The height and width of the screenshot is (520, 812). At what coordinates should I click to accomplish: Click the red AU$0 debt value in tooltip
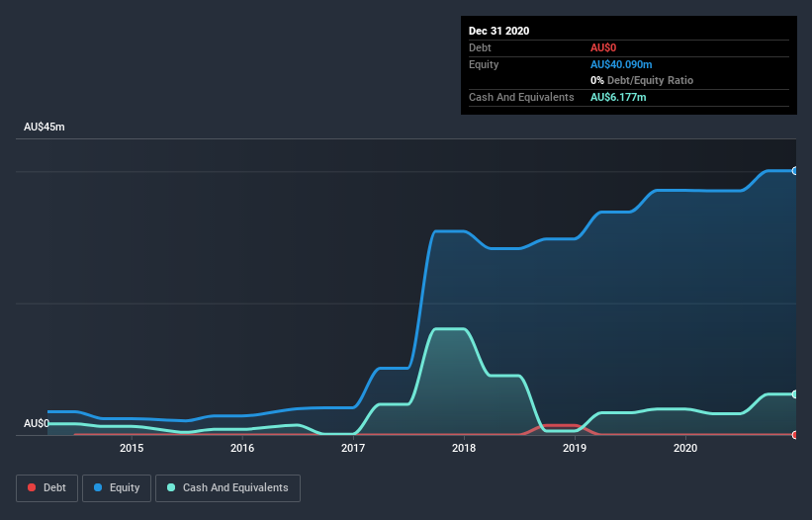603,47
